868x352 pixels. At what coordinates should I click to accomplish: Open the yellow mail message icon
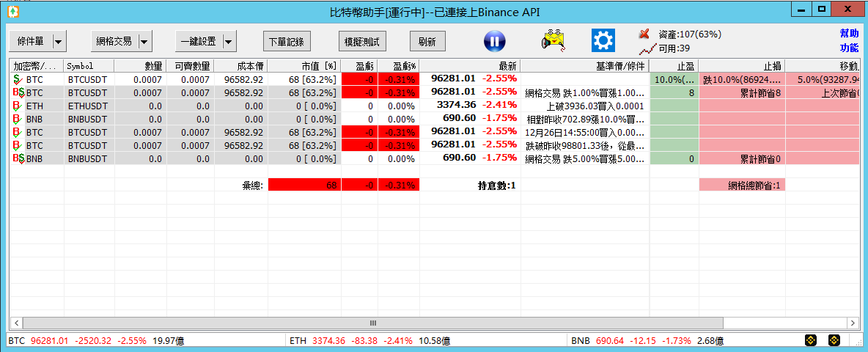click(x=553, y=40)
